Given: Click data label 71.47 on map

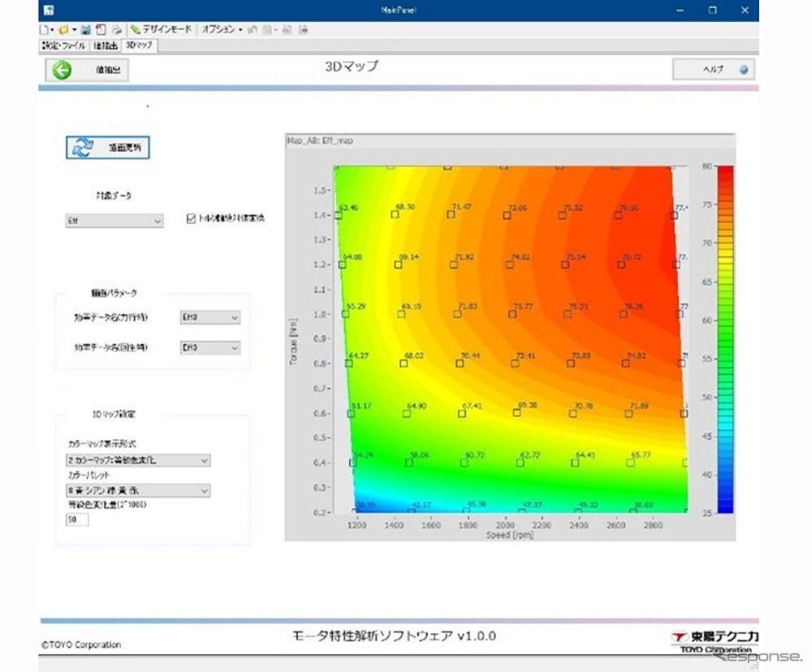Looking at the screenshot, I should tap(461, 207).
